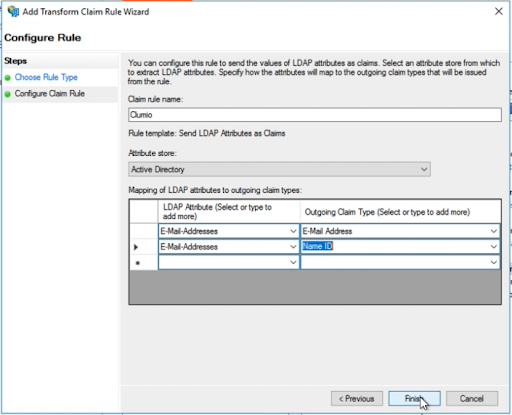Expand first row LDAP Attribute dropdown
The height and width of the screenshot is (415, 512).
tap(293, 231)
